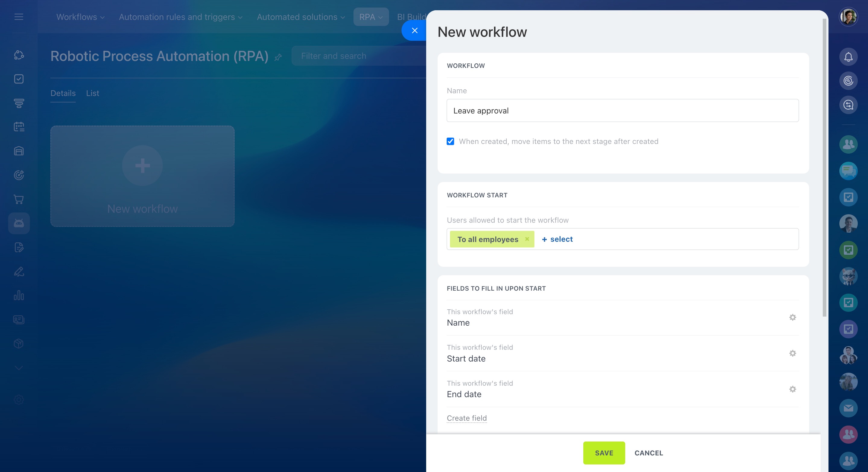Screen dimensions: 868x472
Task: Click the Create field link
Action: [467, 418]
